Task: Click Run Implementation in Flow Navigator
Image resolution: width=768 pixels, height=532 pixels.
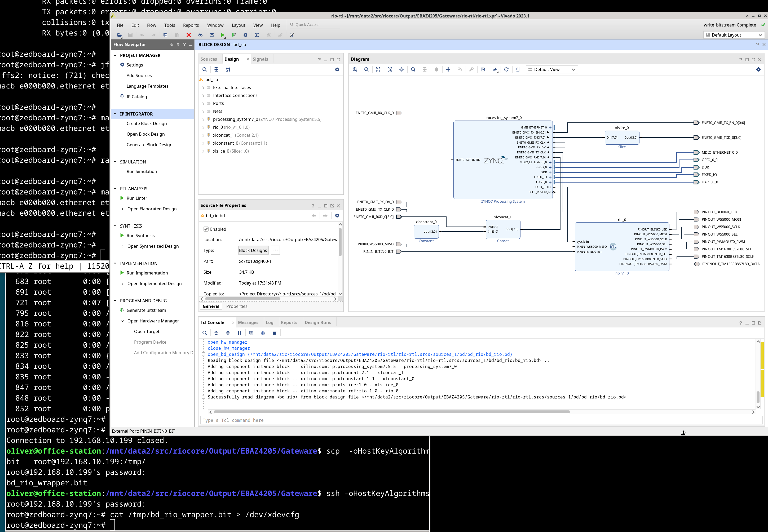Action: click(x=147, y=273)
